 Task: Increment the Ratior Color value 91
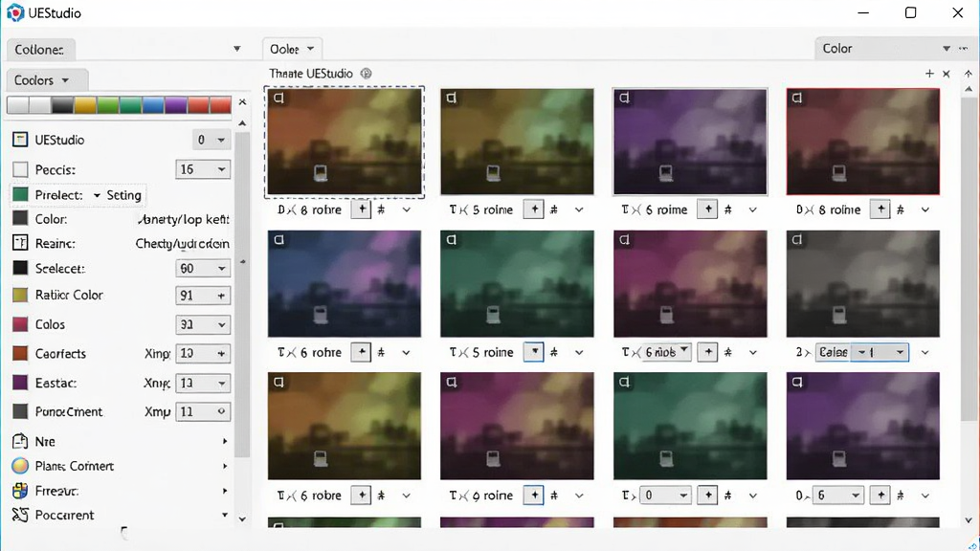click(x=221, y=296)
